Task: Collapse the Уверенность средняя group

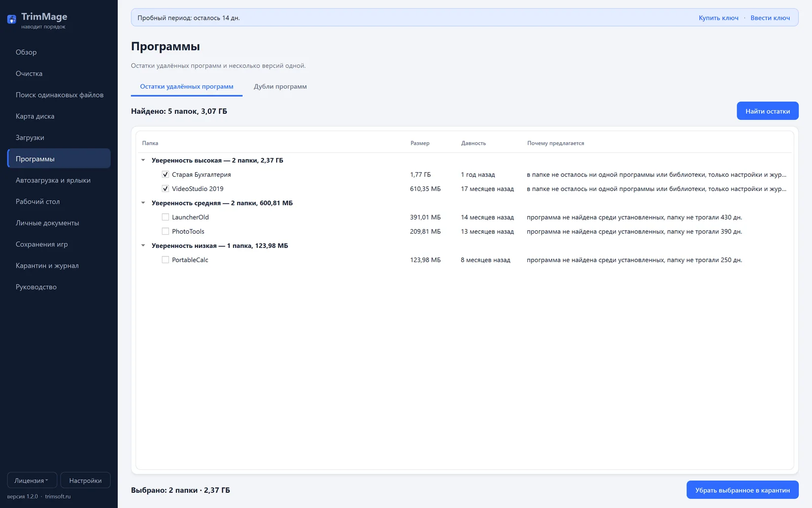Action: pos(143,203)
